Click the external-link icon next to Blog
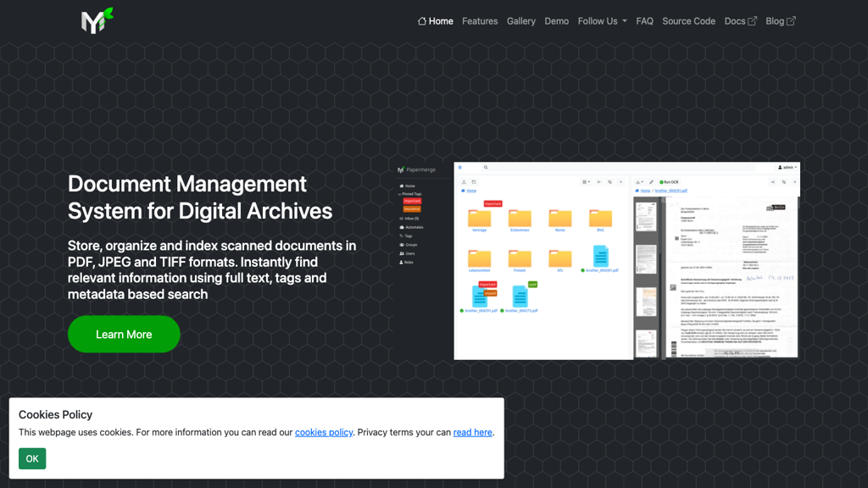Image resolution: width=868 pixels, height=488 pixels. (x=792, y=21)
